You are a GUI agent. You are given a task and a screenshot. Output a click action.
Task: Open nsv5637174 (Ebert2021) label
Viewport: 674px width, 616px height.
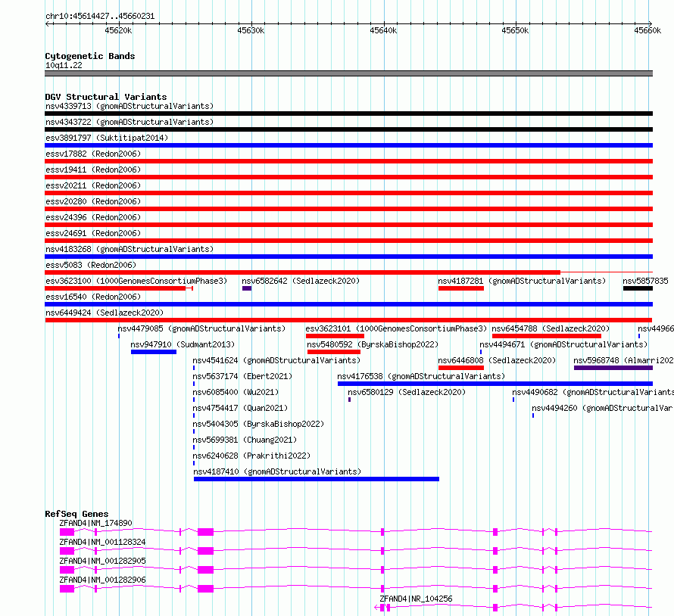(x=242, y=376)
